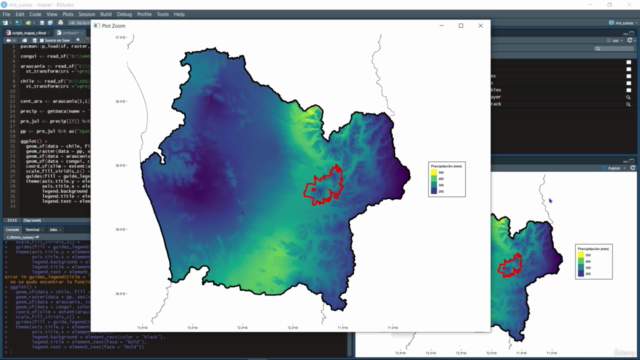Minimize the Plot Zoom window

tap(441, 26)
